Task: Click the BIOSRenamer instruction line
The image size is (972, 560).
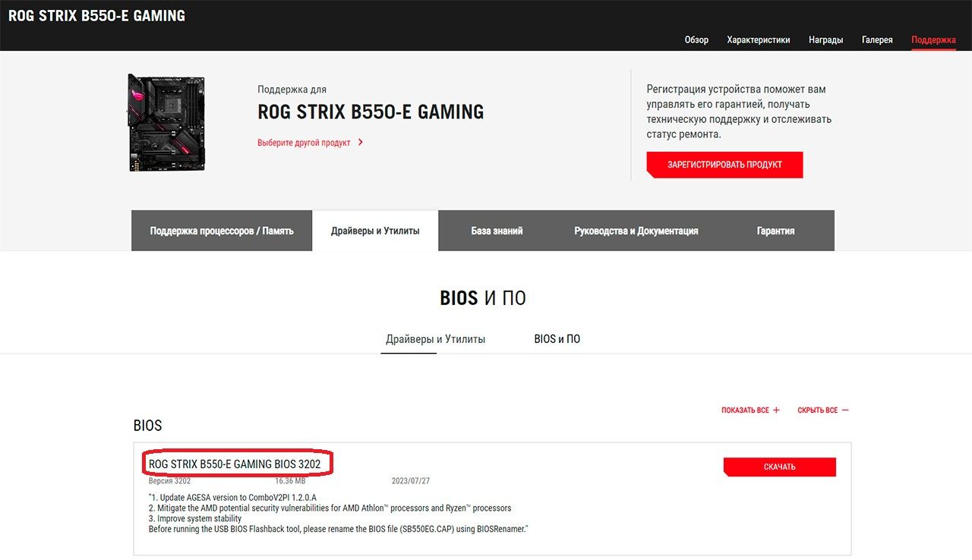Action: coord(338,529)
